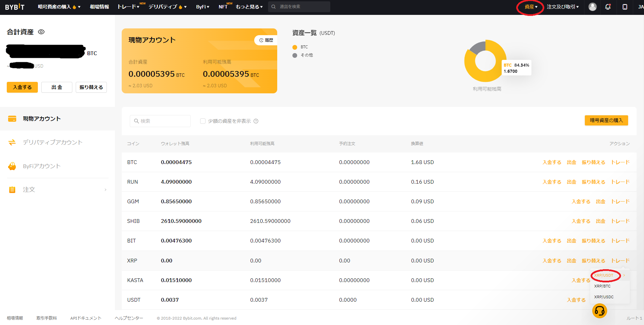Click 換算値 column header
644x325 pixels.
click(x=417, y=144)
